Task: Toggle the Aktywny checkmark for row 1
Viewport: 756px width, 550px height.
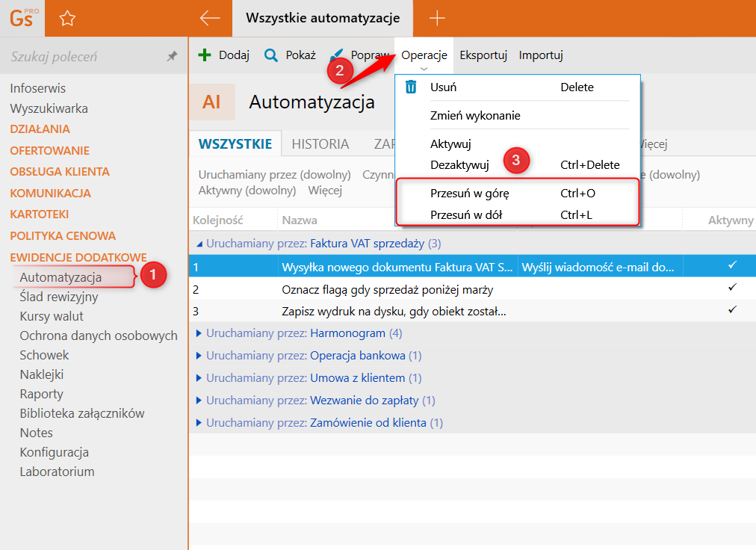Action: click(732, 265)
